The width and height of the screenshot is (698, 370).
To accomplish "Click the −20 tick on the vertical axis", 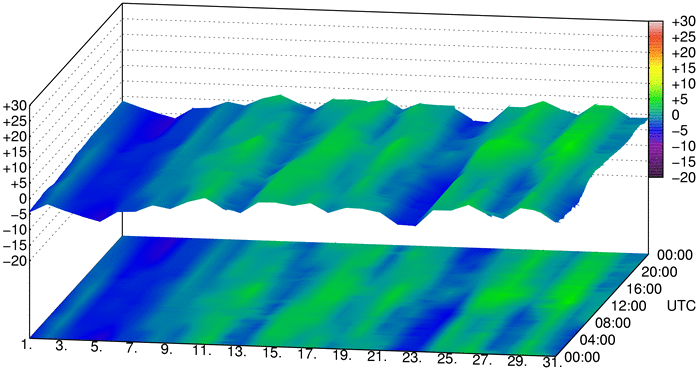I will tap(15, 260).
